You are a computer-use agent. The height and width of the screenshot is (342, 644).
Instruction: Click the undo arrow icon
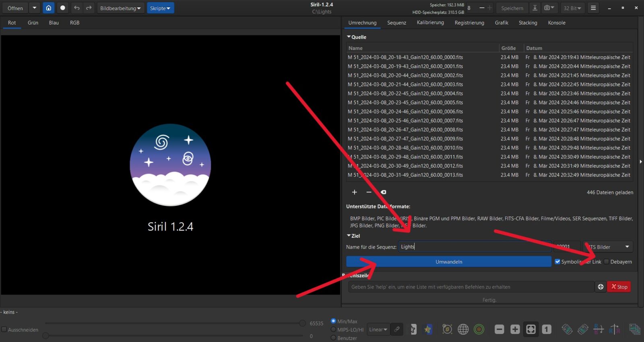[x=77, y=8]
